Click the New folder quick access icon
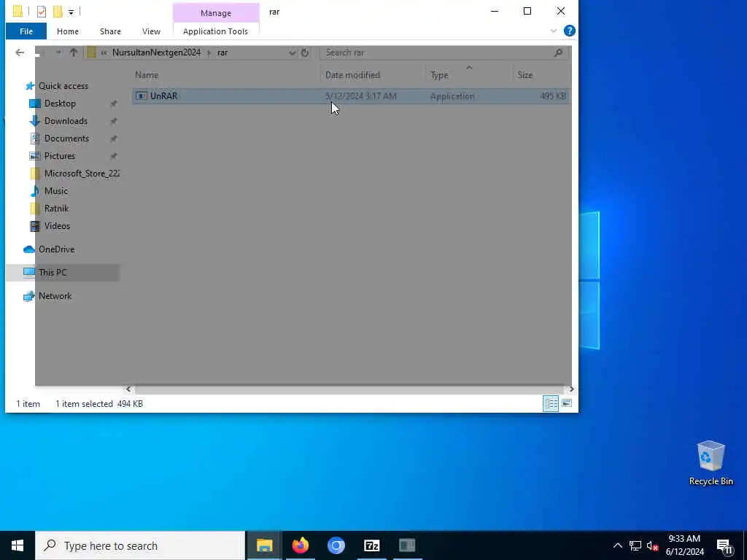Screen dimensions: 747x560 pos(58,12)
